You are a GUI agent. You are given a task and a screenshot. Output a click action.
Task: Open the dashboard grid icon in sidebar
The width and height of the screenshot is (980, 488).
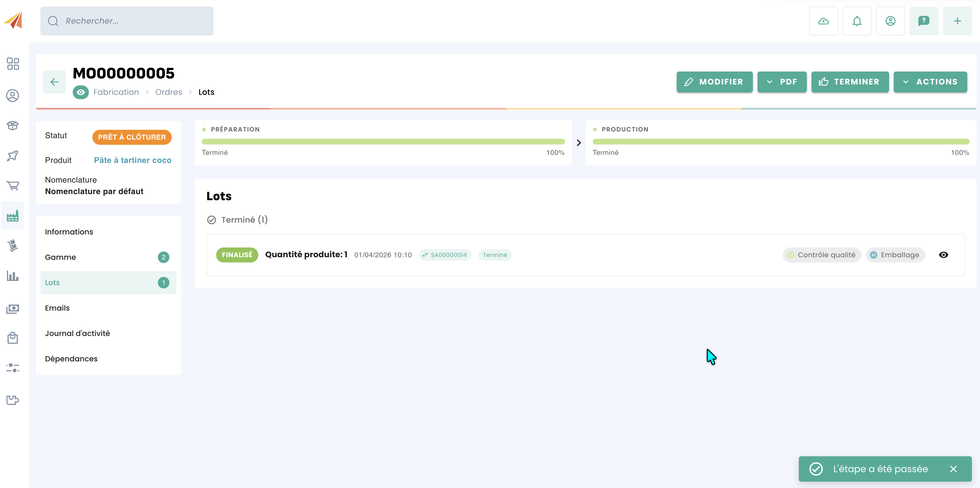click(x=13, y=63)
